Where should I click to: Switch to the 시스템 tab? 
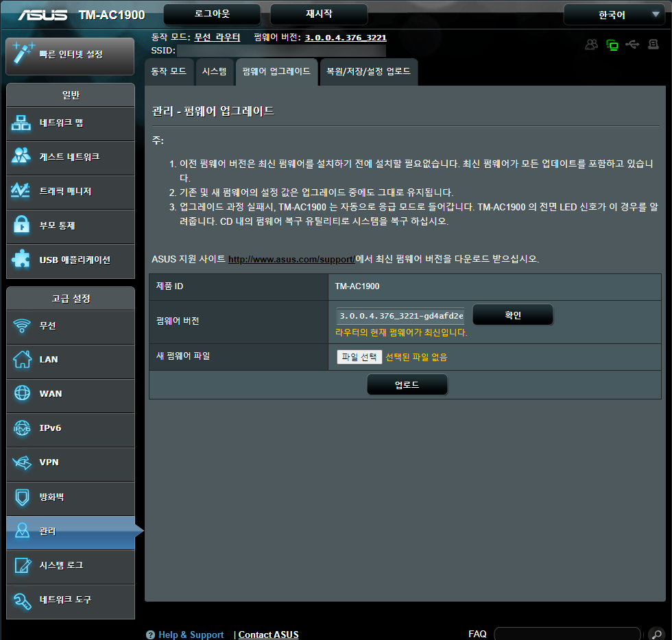pos(214,71)
